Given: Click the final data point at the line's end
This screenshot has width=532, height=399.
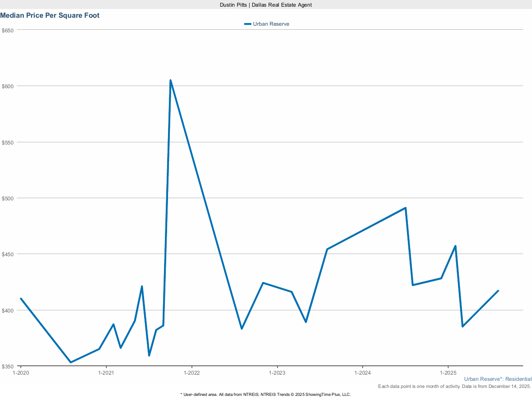Looking at the screenshot, I should (498, 291).
